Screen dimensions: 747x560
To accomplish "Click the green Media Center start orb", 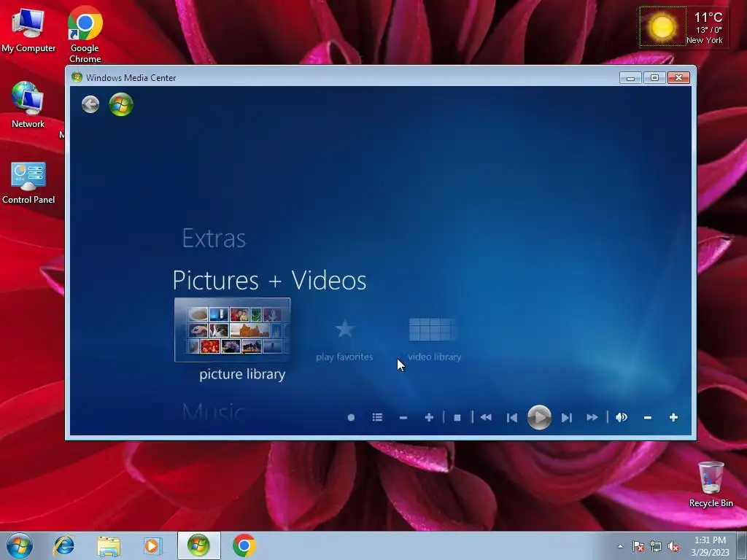I will click(121, 104).
